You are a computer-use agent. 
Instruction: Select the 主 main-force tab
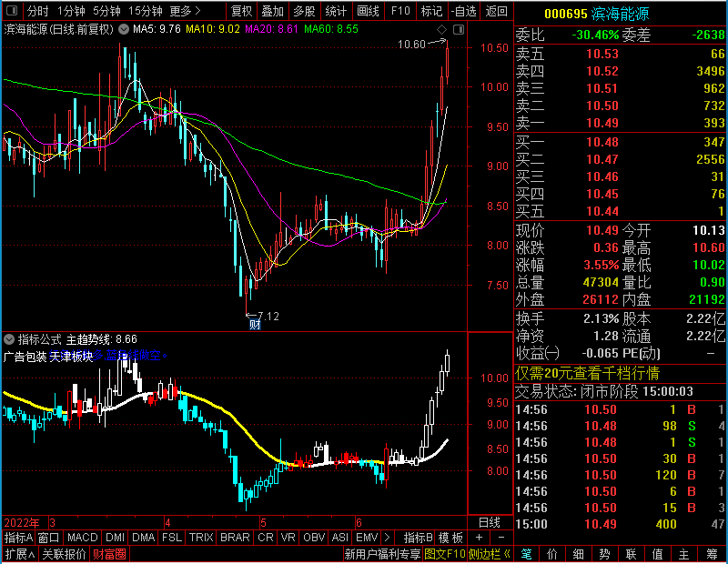tap(684, 554)
